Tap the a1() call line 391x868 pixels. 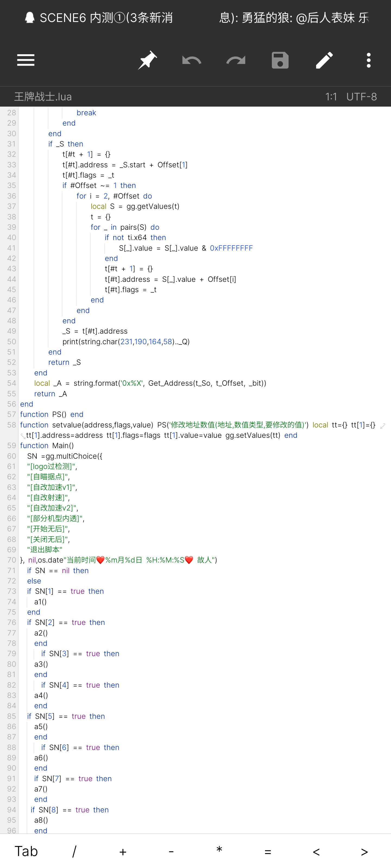click(40, 601)
